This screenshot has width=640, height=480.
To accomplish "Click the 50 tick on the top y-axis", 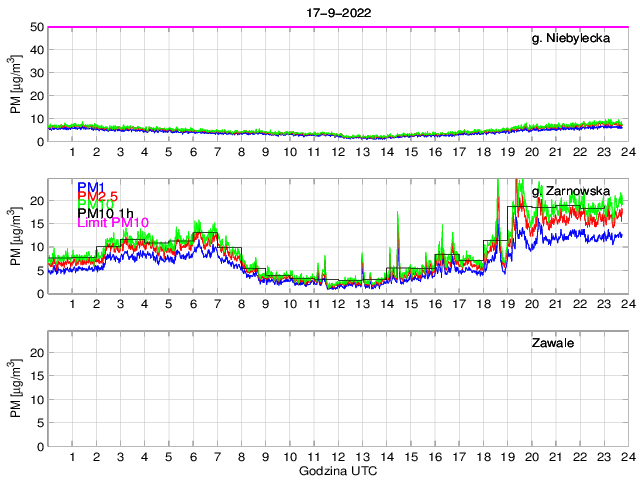I will tap(35, 27).
